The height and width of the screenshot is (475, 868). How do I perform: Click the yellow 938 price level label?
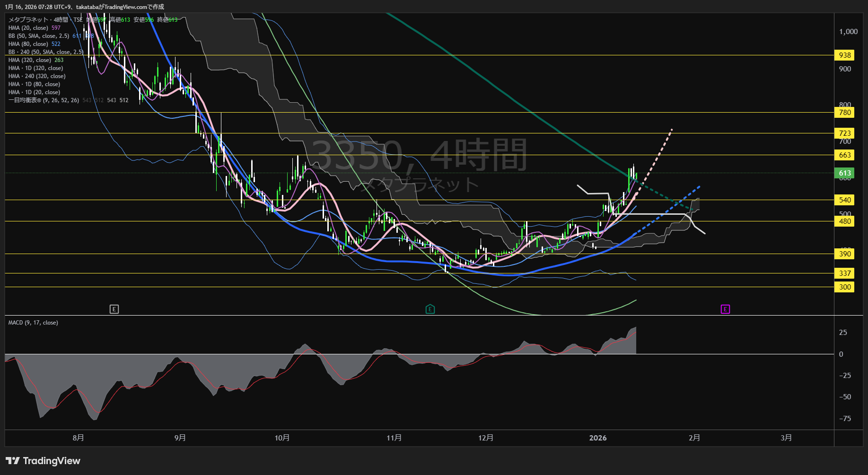(x=845, y=55)
